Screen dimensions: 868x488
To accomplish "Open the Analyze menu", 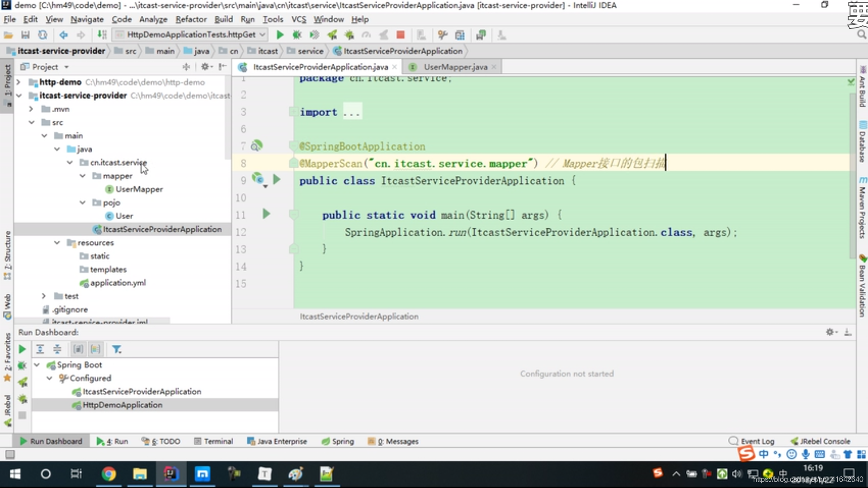I will pyautogui.click(x=153, y=19).
